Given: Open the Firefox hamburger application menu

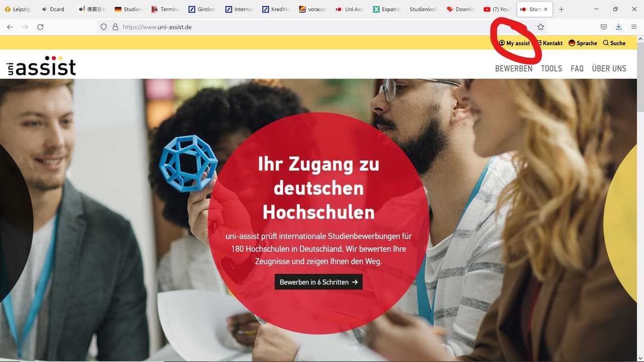Looking at the screenshot, I should pyautogui.click(x=633, y=27).
